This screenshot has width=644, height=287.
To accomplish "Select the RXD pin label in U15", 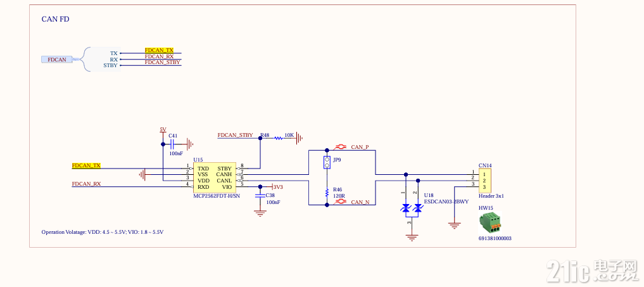I will 203,187.
